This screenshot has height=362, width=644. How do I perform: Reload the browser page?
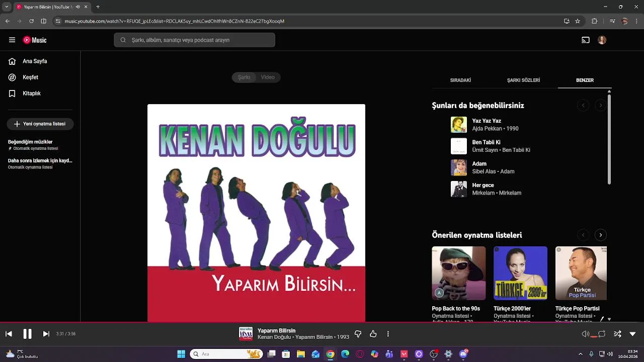coord(31,21)
